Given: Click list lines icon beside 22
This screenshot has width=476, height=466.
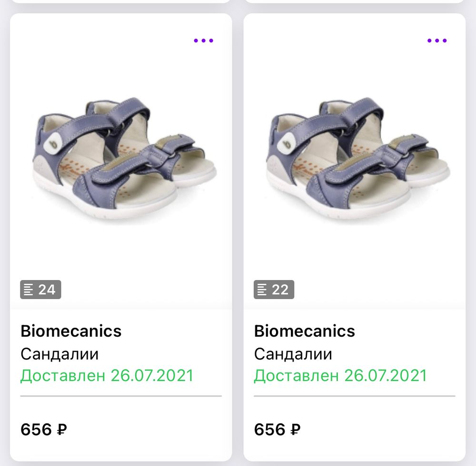Looking at the screenshot, I should (262, 290).
